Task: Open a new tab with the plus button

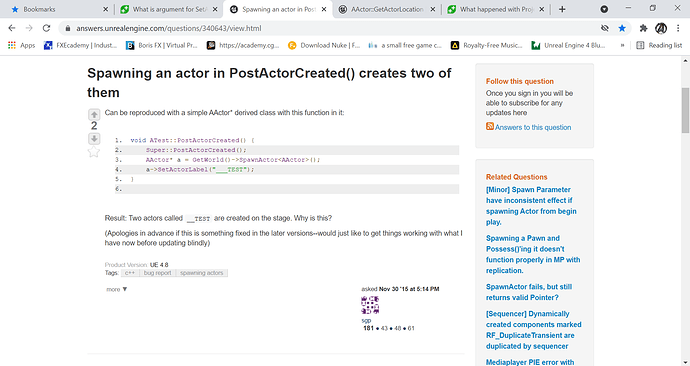Action: tap(562, 9)
